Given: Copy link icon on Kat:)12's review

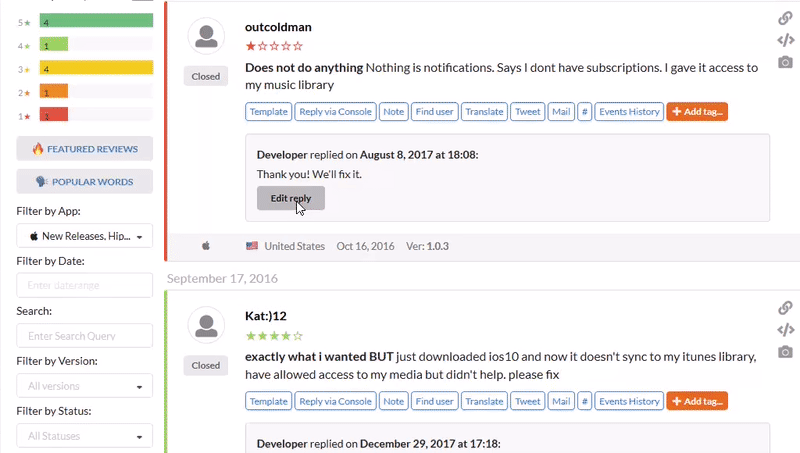Looking at the screenshot, I should coord(786,308).
